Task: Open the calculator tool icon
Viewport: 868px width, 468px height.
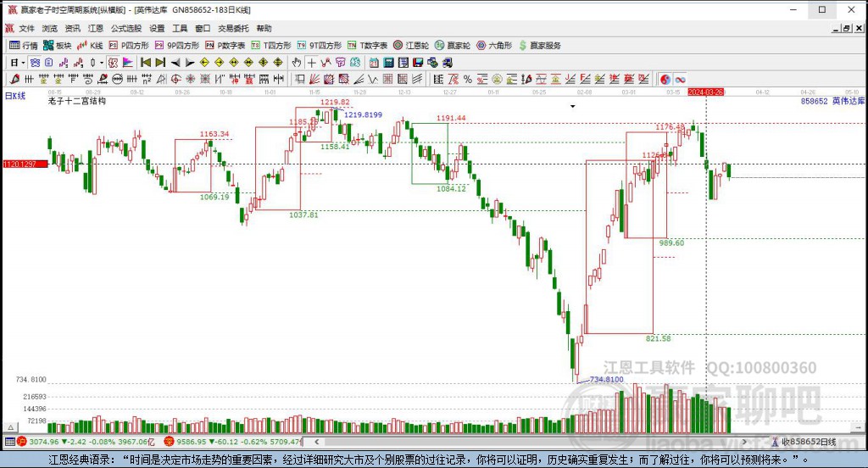Action: (x=388, y=63)
